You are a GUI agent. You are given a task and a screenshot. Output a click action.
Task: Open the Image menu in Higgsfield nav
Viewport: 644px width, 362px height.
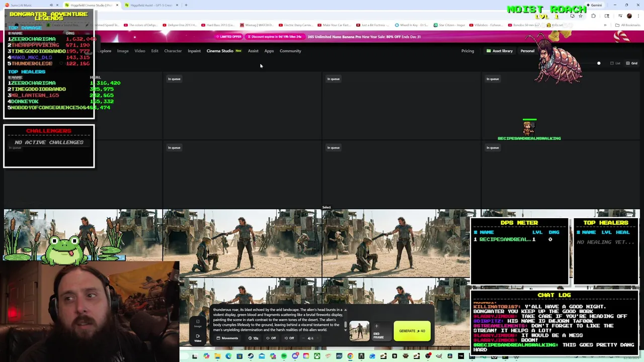coord(123,51)
